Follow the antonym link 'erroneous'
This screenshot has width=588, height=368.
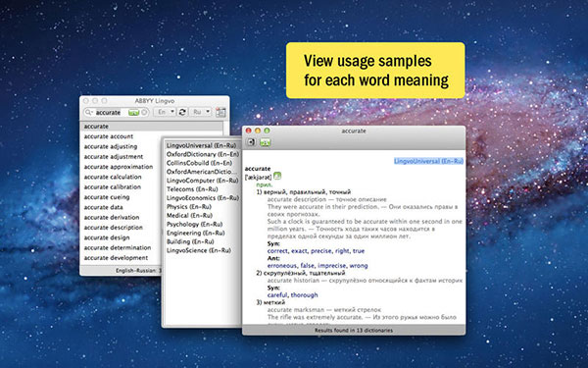coord(282,266)
